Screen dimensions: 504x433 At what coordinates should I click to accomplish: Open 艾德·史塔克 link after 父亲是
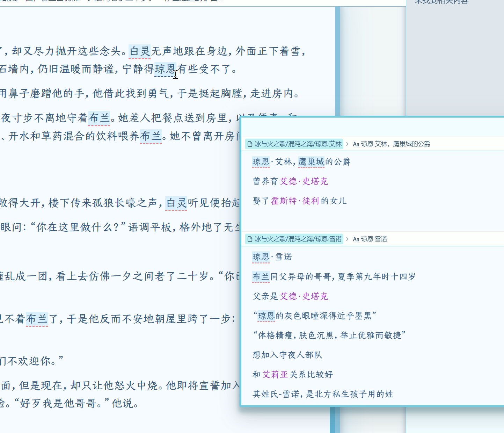[304, 296]
